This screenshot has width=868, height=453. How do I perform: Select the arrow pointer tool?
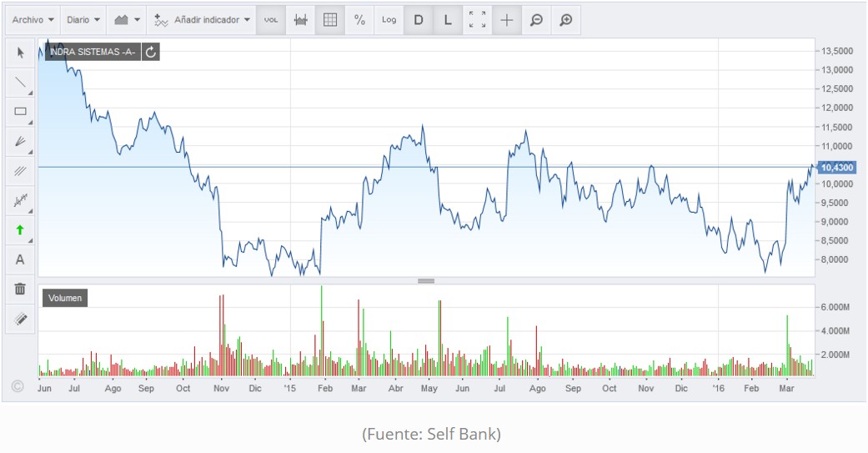pos(21,53)
